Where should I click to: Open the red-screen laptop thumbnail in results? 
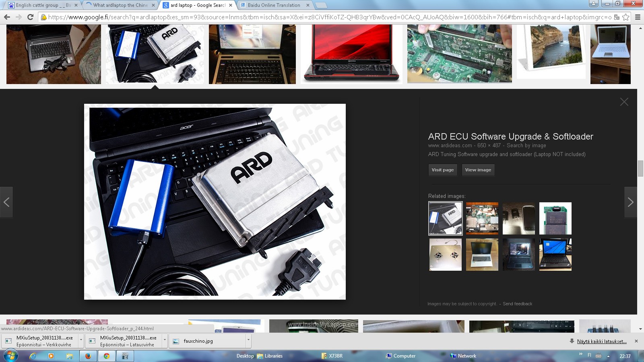point(352,54)
